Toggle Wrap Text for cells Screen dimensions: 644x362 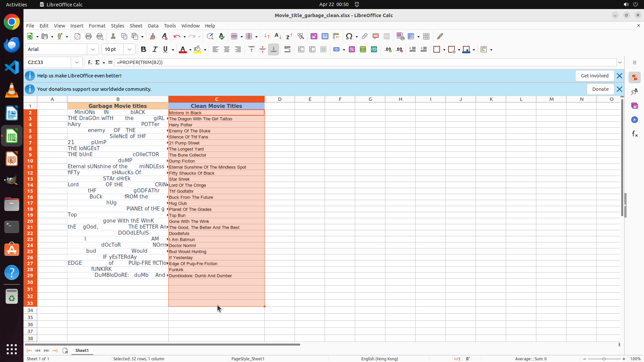tap(287, 50)
